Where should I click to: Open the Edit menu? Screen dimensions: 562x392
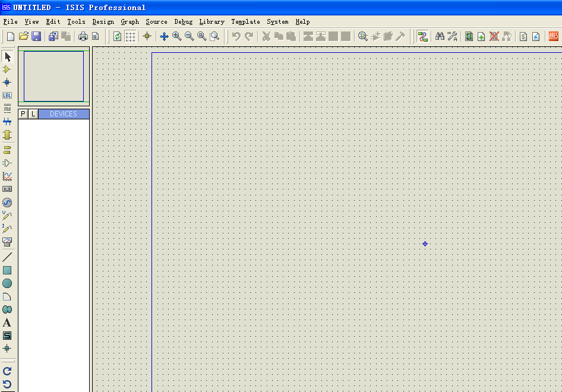click(53, 21)
